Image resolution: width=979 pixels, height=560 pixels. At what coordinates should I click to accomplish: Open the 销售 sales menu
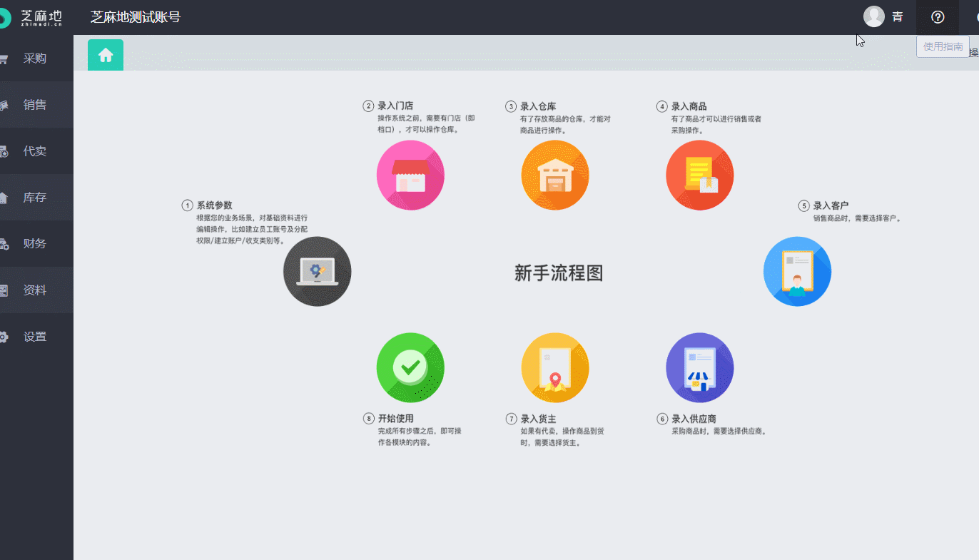(x=36, y=105)
